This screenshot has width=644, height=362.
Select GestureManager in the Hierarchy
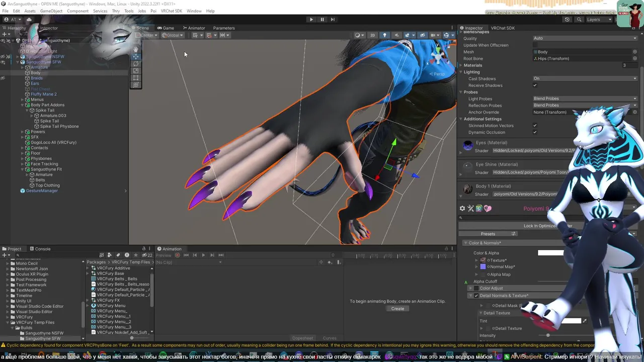(x=42, y=191)
